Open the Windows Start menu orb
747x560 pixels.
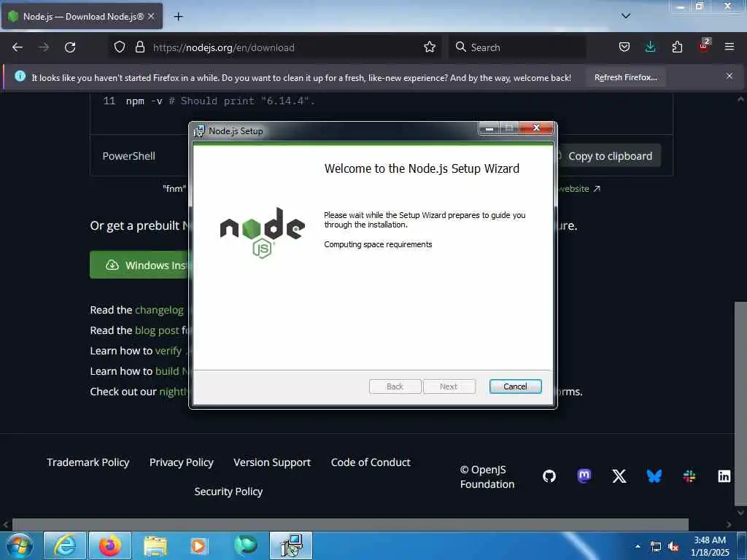[x=20, y=545]
